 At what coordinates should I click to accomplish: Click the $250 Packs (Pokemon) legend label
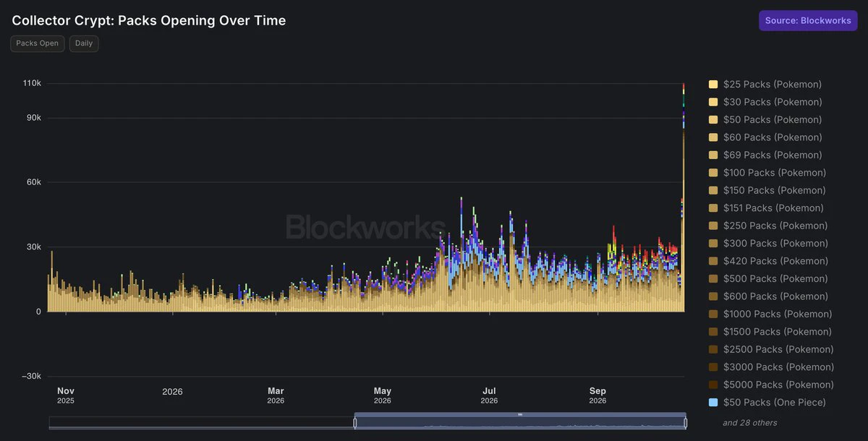click(775, 226)
